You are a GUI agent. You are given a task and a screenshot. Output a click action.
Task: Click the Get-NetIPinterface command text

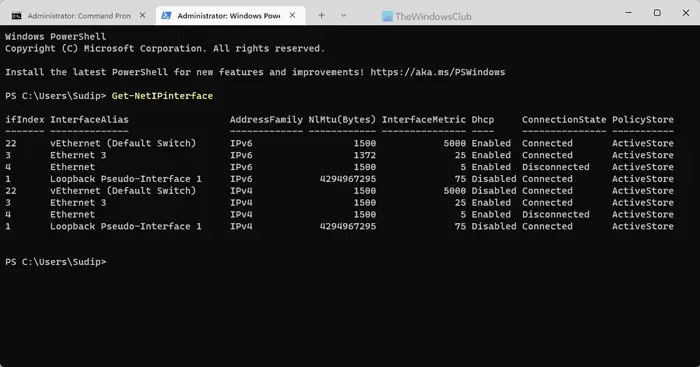click(162, 96)
